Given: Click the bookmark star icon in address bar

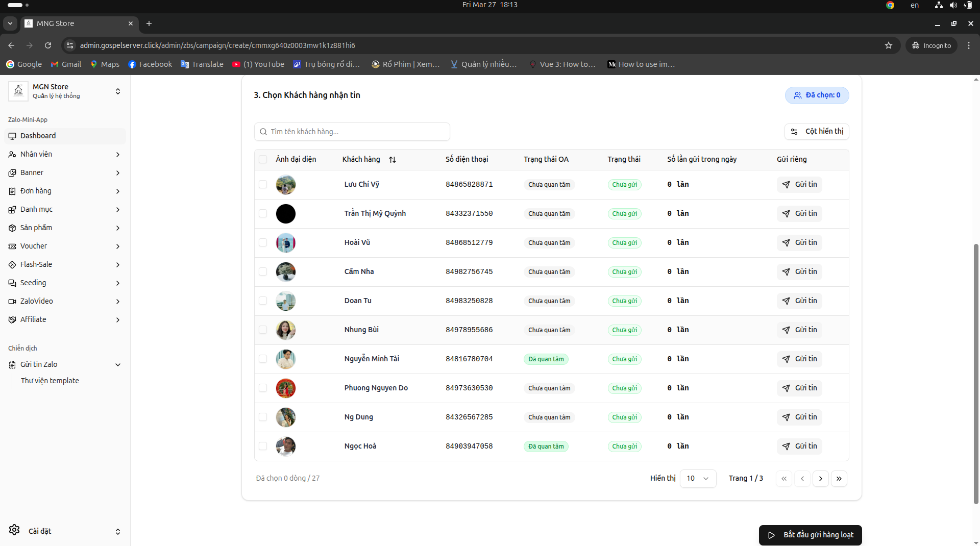Looking at the screenshot, I should coord(889,45).
